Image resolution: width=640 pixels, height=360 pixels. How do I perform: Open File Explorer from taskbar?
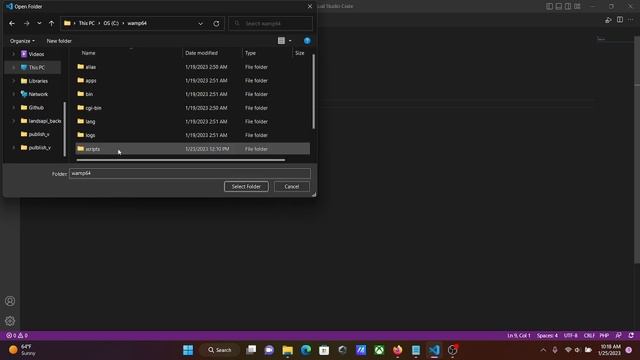click(x=287, y=350)
